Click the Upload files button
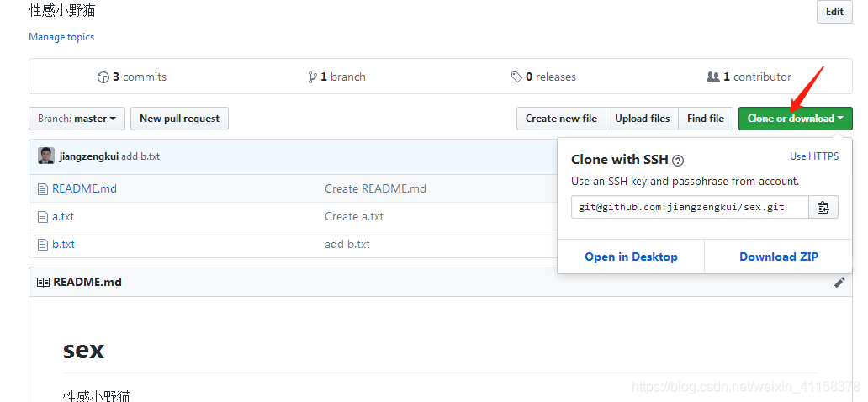 coord(642,119)
